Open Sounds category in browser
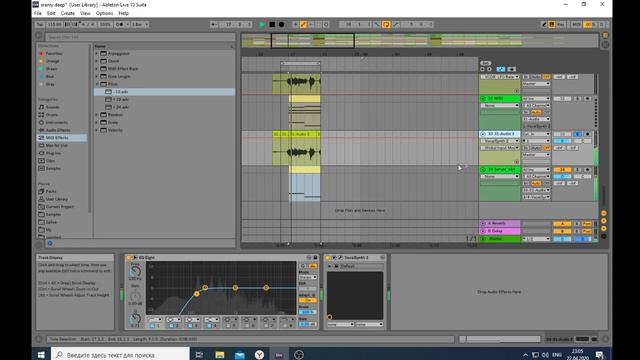640x360 pixels. pyautogui.click(x=52, y=107)
